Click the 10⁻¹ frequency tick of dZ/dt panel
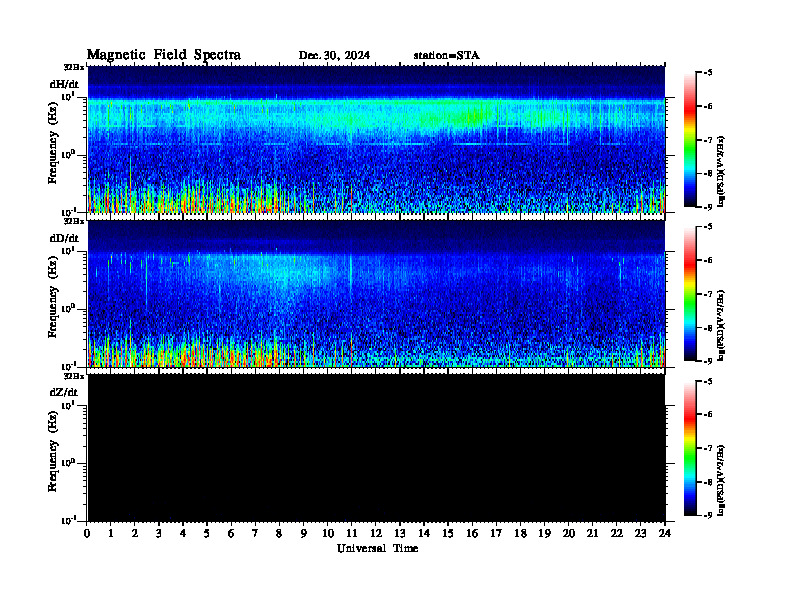 (68, 520)
